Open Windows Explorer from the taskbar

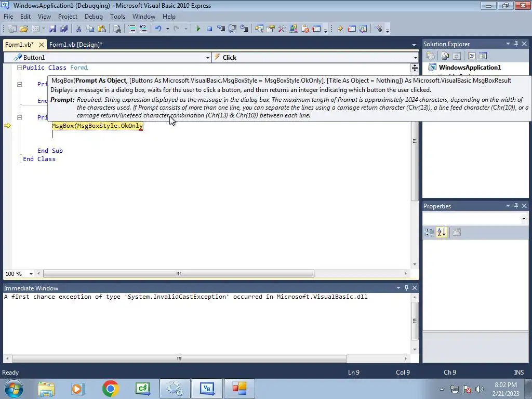point(46,389)
